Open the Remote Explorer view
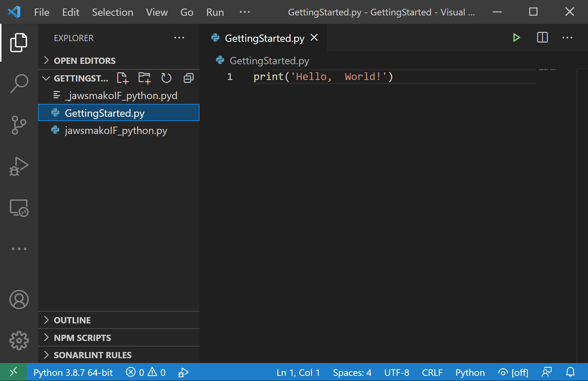This screenshot has width=588, height=381. [x=19, y=208]
